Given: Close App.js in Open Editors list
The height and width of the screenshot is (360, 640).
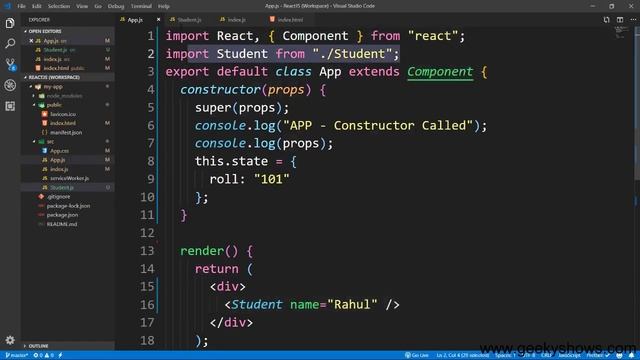Looking at the screenshot, I should tap(31, 41).
